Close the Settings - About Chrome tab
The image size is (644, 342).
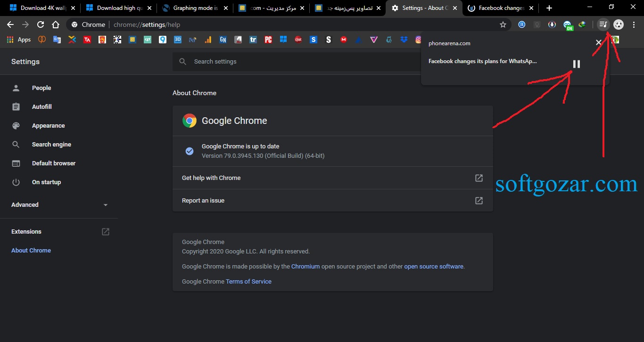point(454,8)
